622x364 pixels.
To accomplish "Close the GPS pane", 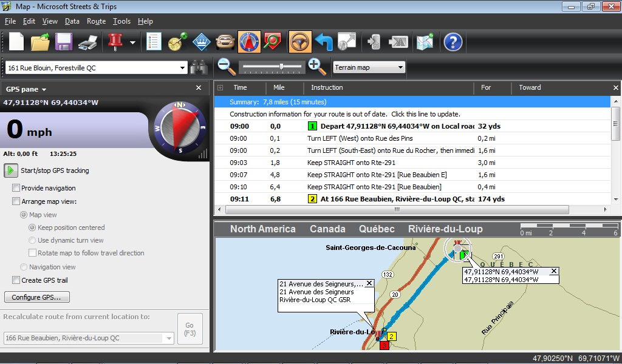I will point(199,87).
